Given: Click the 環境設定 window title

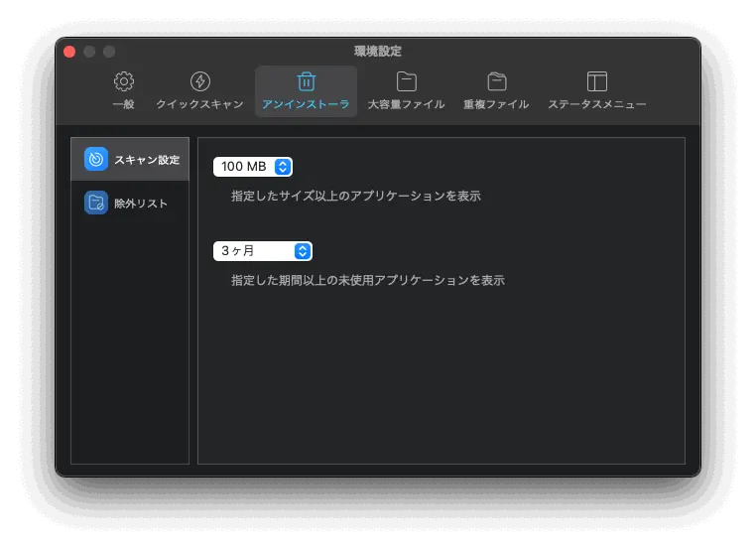Looking at the screenshot, I should 378,52.
